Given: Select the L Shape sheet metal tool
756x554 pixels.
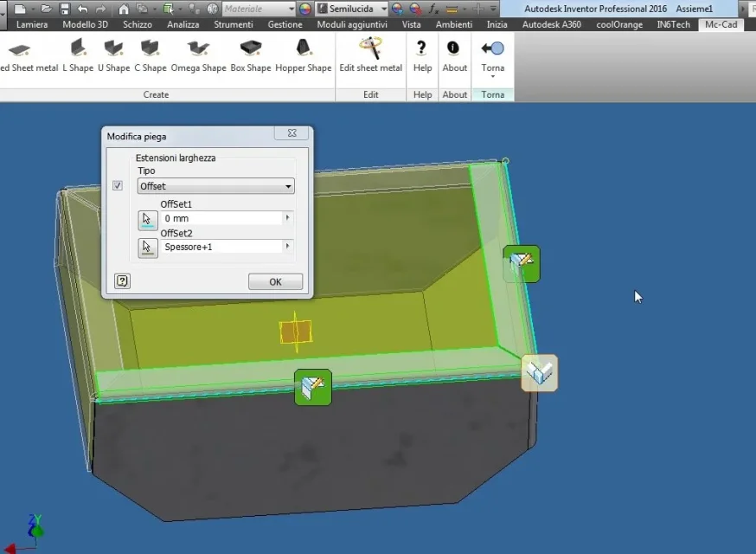Looking at the screenshot, I should pyautogui.click(x=78, y=55).
